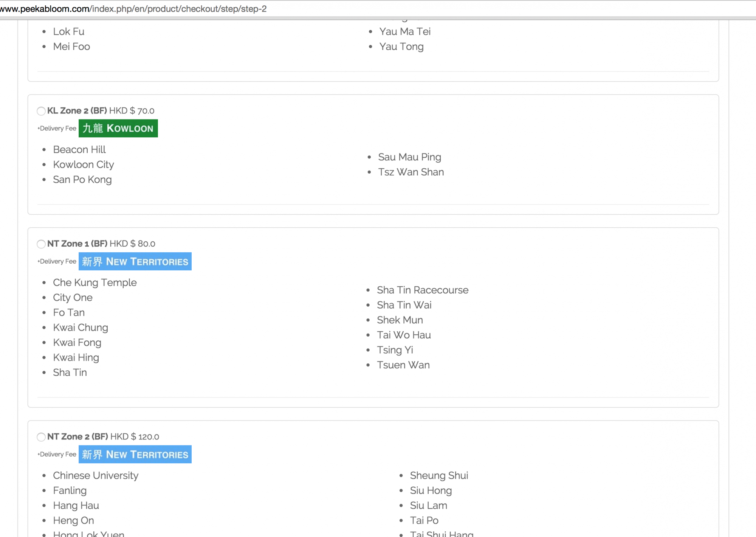The width and height of the screenshot is (756, 537).
Task: Select the KL Zone 2 (BF) radio button
Action: [41, 111]
